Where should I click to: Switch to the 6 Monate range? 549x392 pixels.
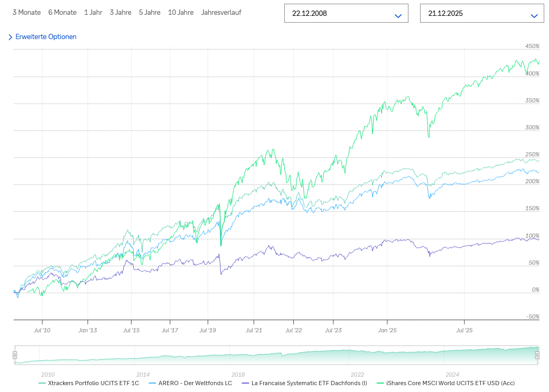pyautogui.click(x=62, y=12)
